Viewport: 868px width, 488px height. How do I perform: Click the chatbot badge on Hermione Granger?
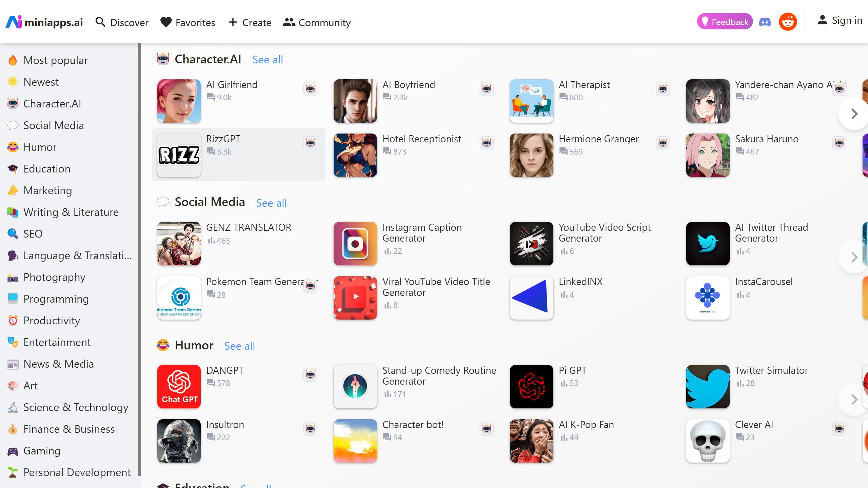[x=663, y=143]
